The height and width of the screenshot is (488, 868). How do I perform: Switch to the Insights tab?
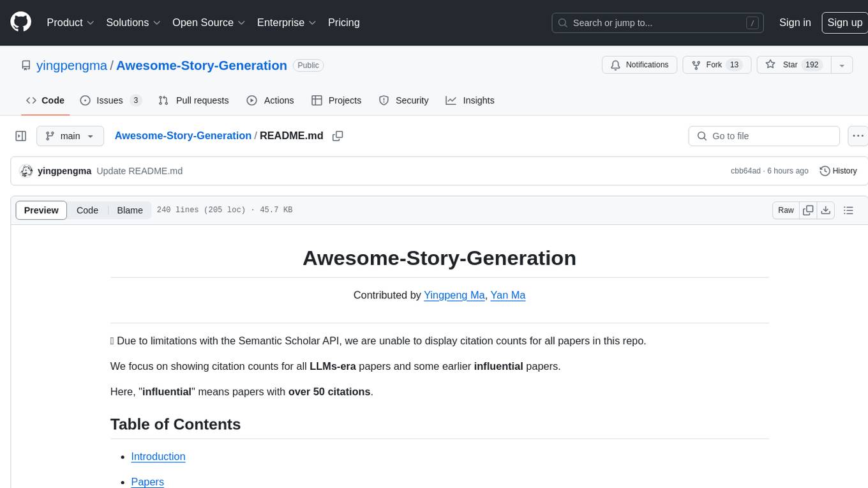[x=470, y=100]
